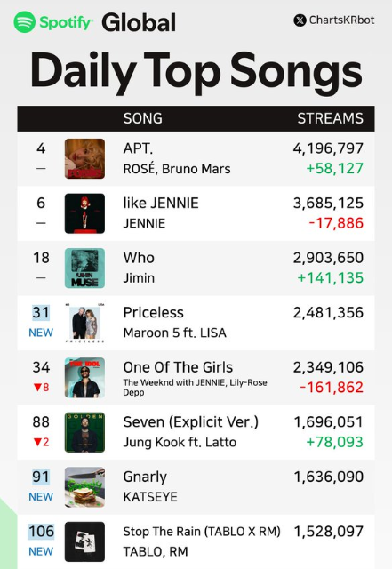Click the red down arrow showing 8

click(41, 388)
